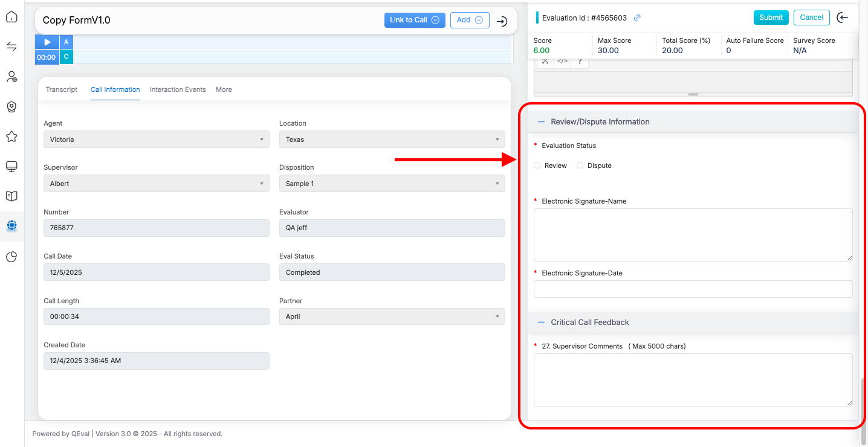Click the monitor icon in the sidebar
The width and height of the screenshot is (868, 447).
click(x=11, y=166)
